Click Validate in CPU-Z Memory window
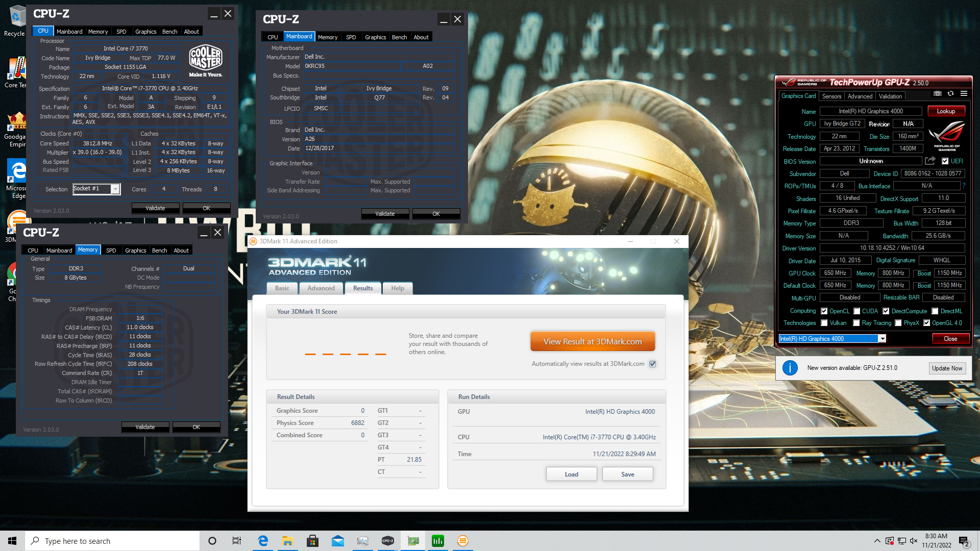 click(145, 427)
